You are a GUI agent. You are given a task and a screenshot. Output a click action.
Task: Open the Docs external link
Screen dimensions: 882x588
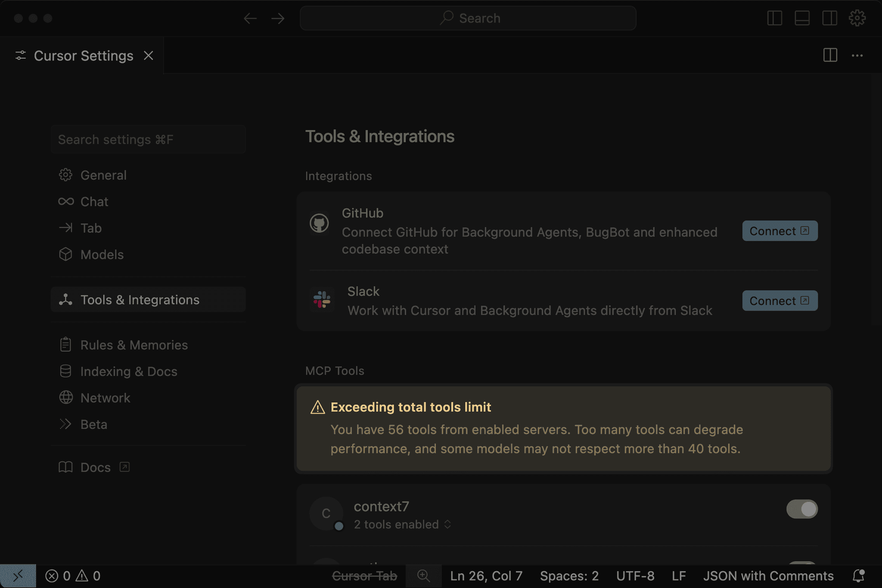(x=95, y=467)
